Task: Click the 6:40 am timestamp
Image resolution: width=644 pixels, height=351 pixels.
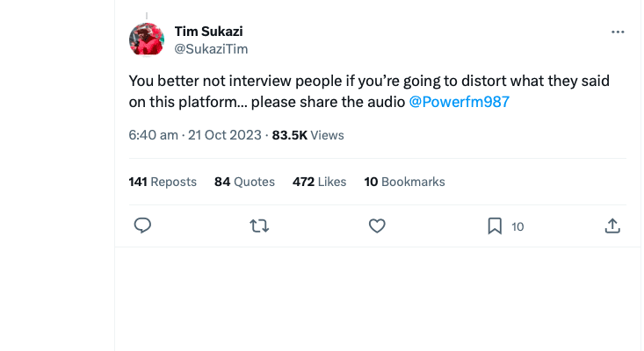Action: coord(153,135)
